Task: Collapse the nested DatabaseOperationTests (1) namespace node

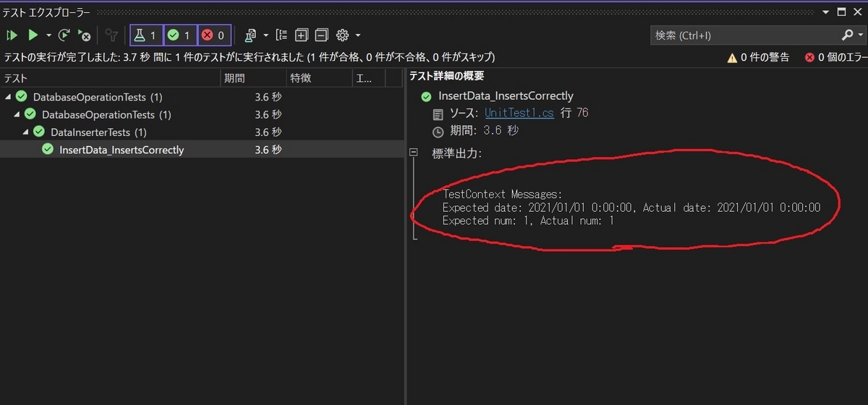Action: click(x=16, y=114)
